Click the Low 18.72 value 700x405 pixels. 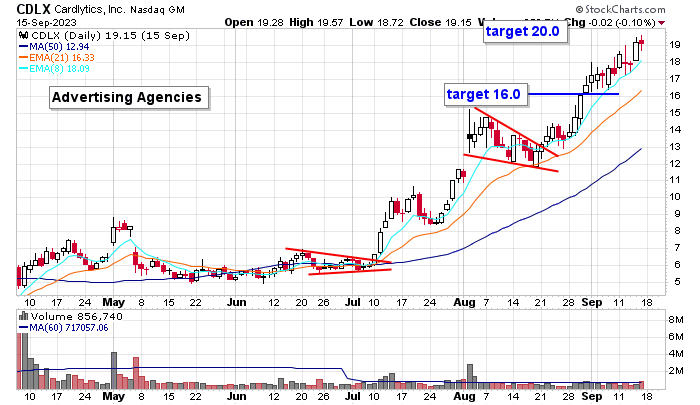(x=378, y=22)
